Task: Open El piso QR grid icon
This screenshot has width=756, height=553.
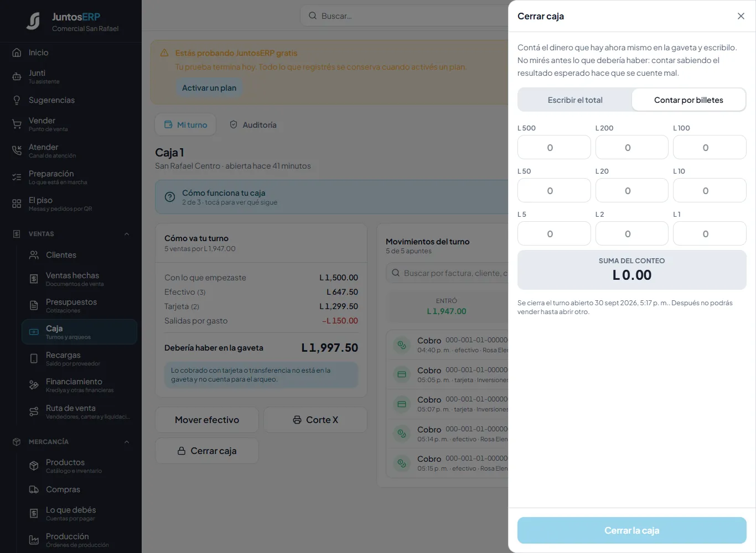Action: coord(17,204)
